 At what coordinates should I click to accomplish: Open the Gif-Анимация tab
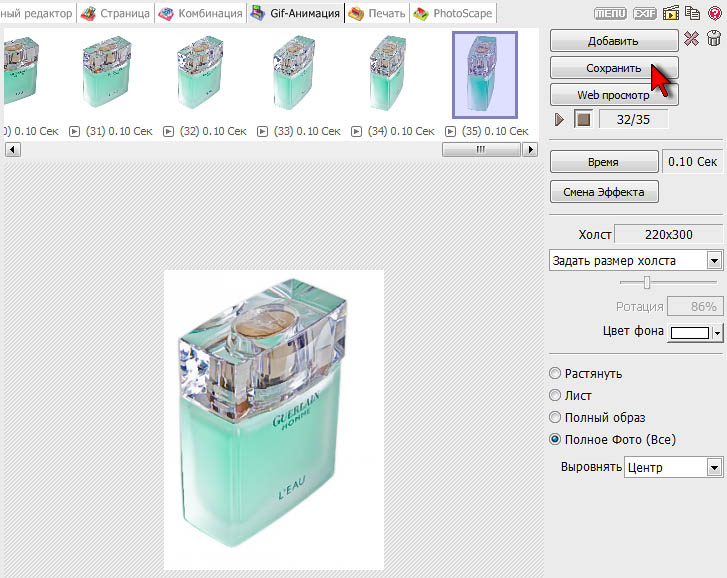[x=296, y=13]
